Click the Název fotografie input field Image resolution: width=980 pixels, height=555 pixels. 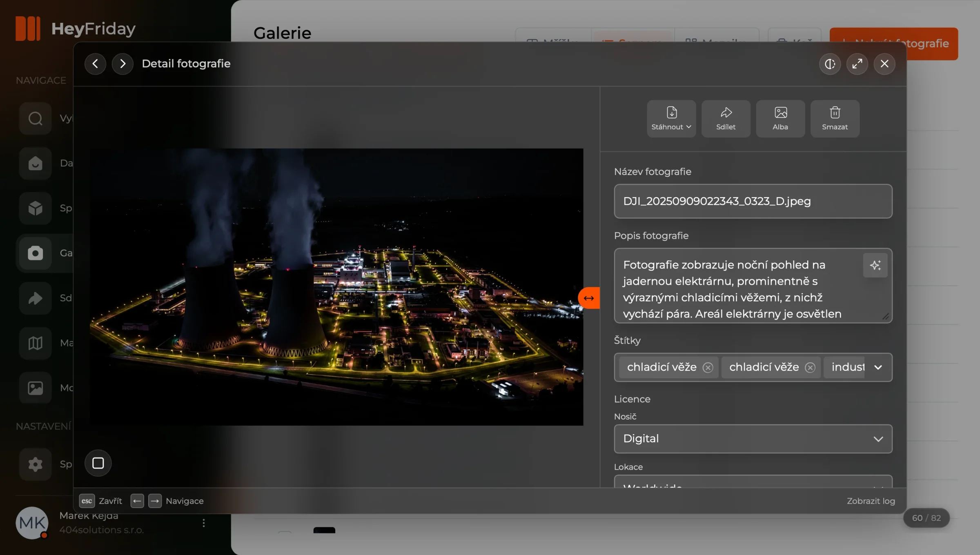point(753,201)
